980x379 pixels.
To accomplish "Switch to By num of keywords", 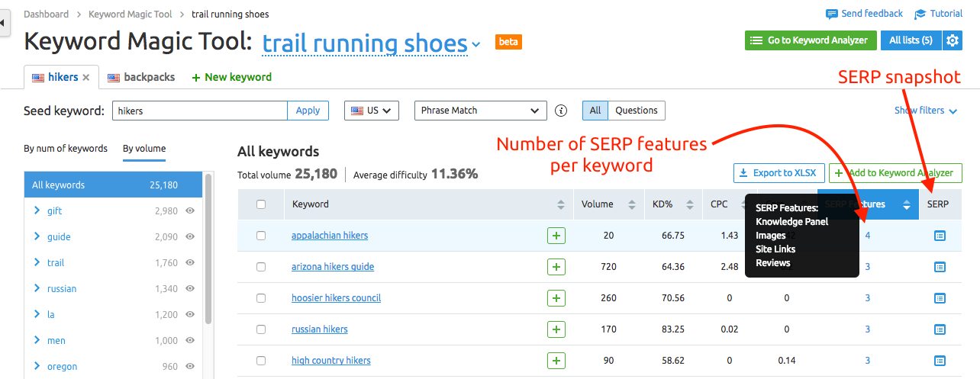I will [x=66, y=149].
